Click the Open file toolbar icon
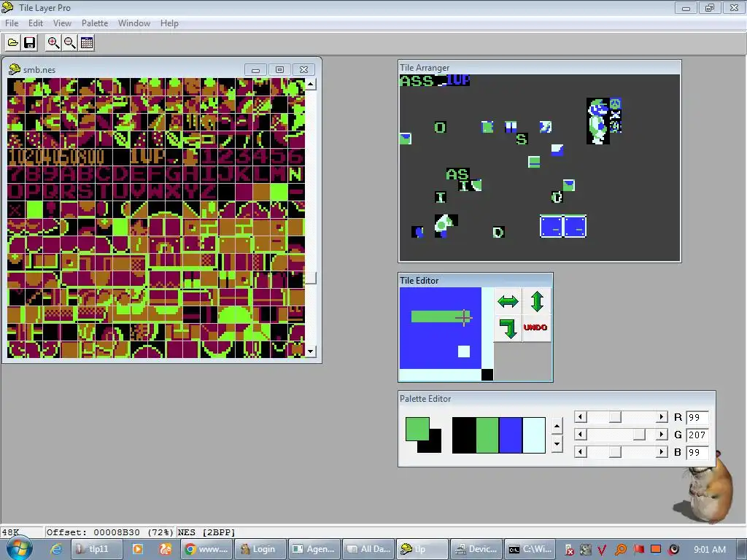Image resolution: width=747 pixels, height=560 pixels. (x=13, y=43)
